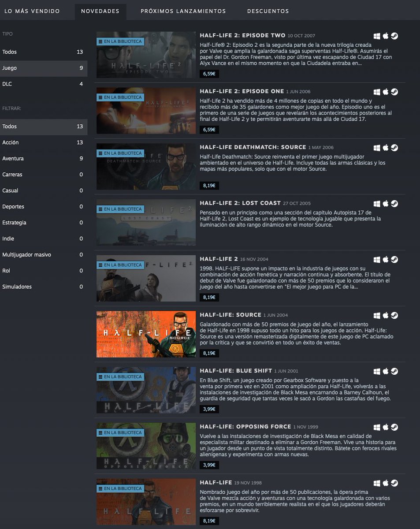Click Windows icon for Half-Life 2
Viewport: 420px width, 529px height.
pyautogui.click(x=377, y=260)
